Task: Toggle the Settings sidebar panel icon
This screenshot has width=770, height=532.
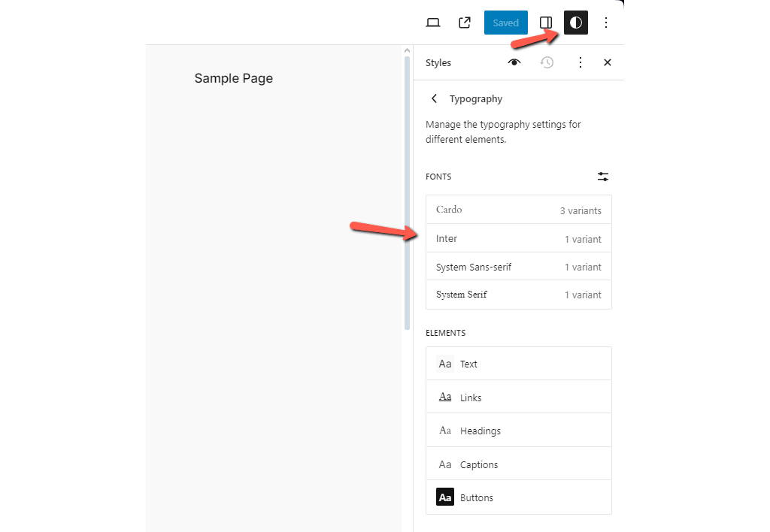Action: click(x=546, y=23)
